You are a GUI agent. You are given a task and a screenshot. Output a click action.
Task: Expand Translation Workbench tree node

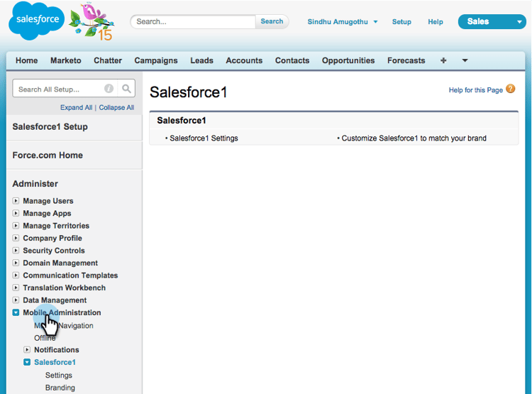click(x=16, y=288)
